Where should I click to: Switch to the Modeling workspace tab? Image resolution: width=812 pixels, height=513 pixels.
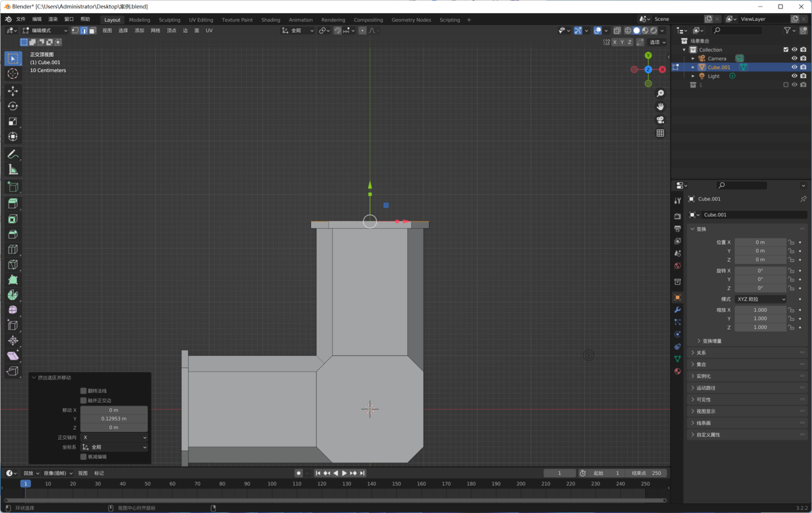(x=139, y=20)
